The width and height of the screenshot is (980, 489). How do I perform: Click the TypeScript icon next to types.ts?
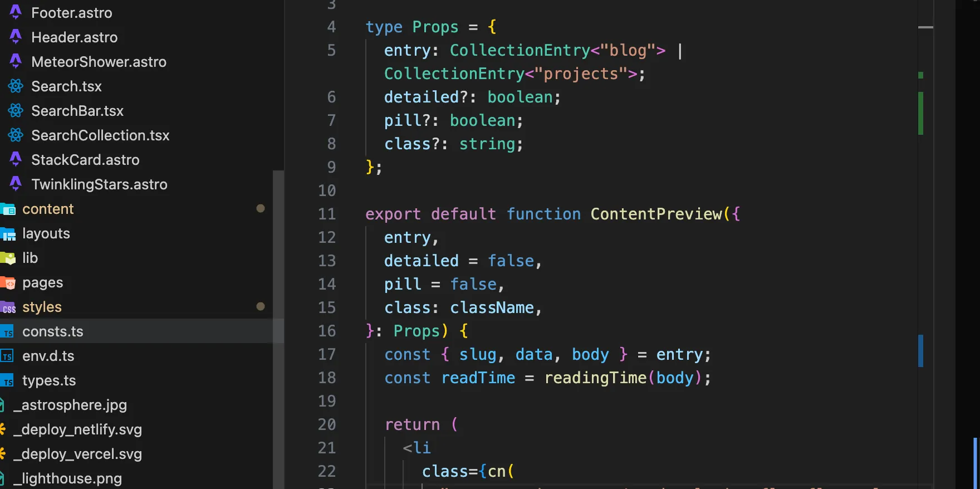(7, 381)
